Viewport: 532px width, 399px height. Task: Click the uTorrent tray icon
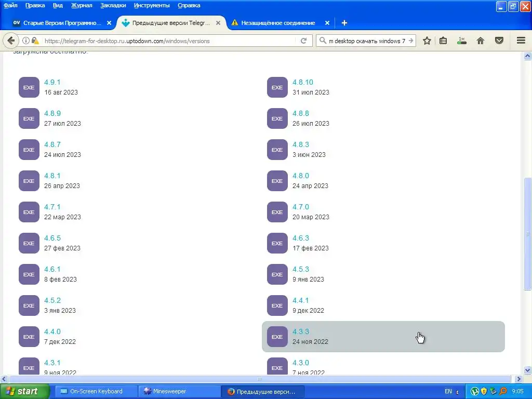475,391
